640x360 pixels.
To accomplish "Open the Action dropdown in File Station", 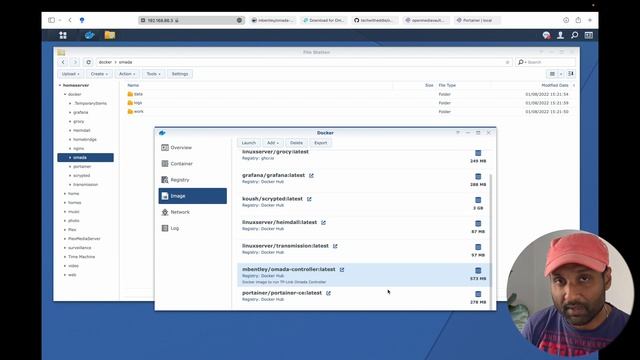I will (127, 74).
